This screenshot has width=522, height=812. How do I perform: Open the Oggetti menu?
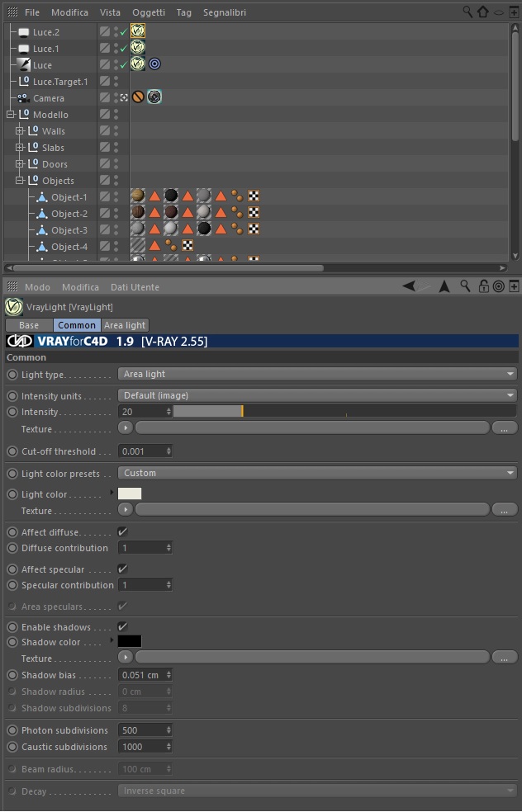(x=148, y=12)
